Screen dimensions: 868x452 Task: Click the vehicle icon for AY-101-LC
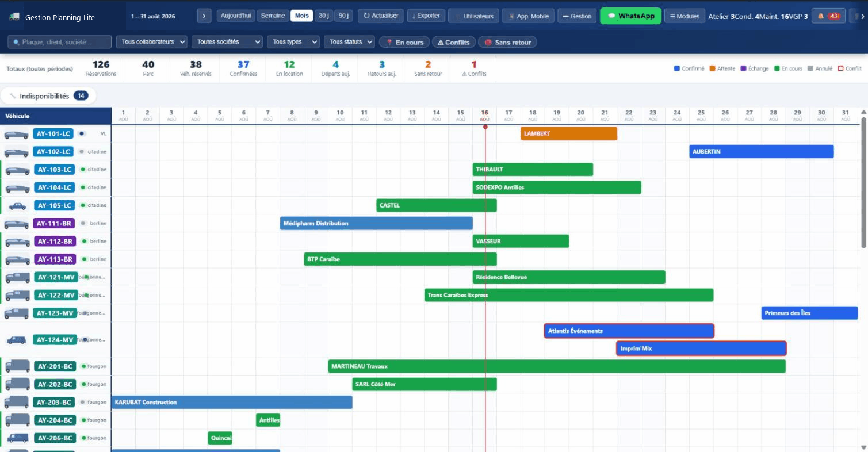coord(16,134)
